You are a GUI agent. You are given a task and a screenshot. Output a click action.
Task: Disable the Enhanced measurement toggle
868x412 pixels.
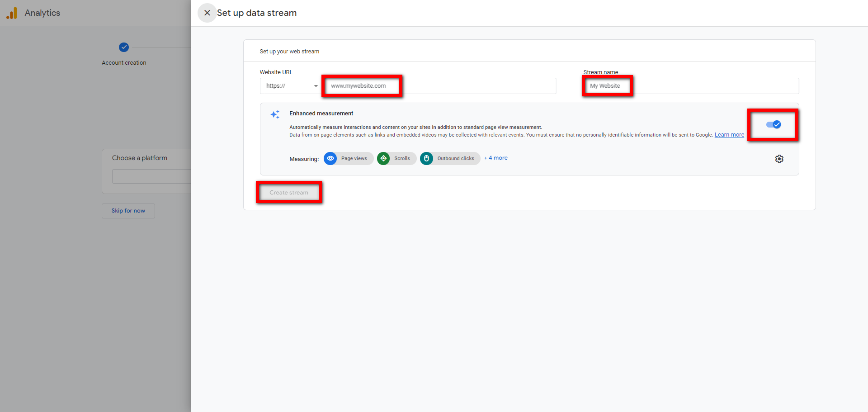[x=773, y=124]
